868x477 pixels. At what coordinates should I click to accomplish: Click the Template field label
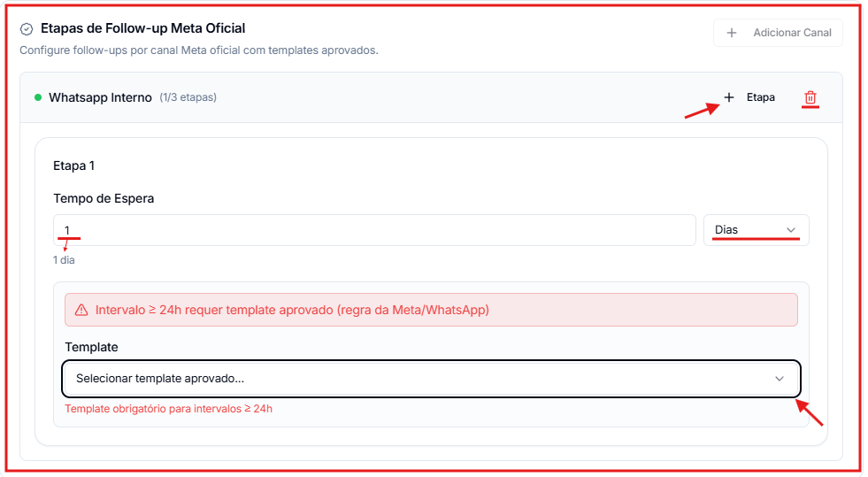(91, 347)
